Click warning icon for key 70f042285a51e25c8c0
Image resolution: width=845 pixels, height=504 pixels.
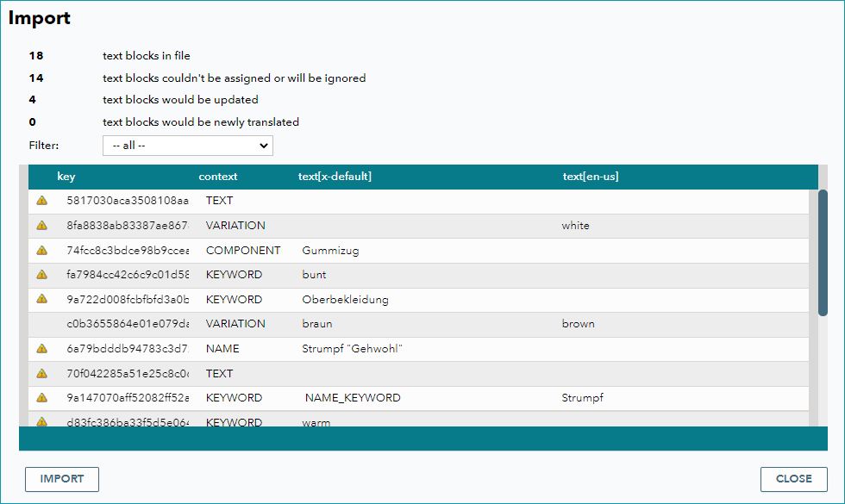click(41, 374)
